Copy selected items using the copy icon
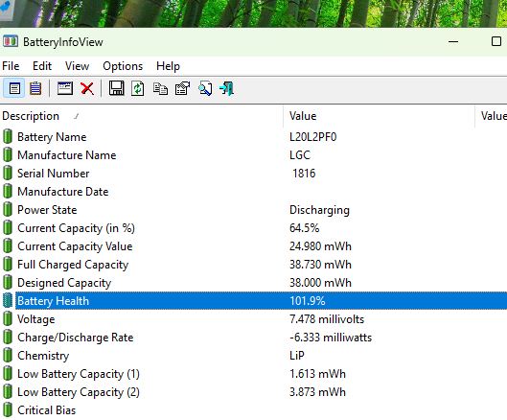The height and width of the screenshot is (420, 507). click(160, 88)
